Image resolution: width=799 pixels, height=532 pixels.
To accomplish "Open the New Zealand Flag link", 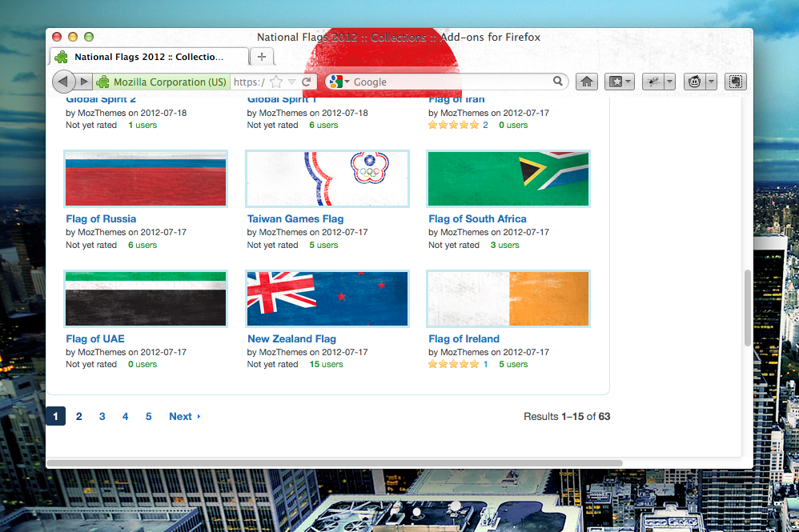I will pos(292,339).
